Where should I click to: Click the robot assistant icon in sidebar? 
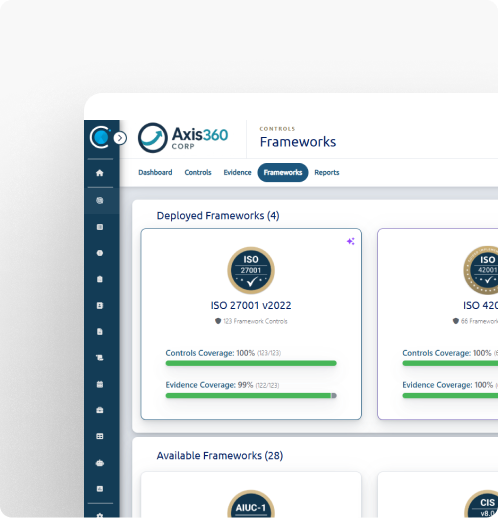(x=100, y=463)
